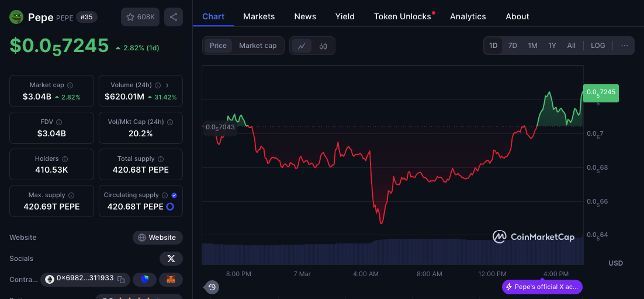
Task: Select 1D time range
Action: (x=493, y=46)
